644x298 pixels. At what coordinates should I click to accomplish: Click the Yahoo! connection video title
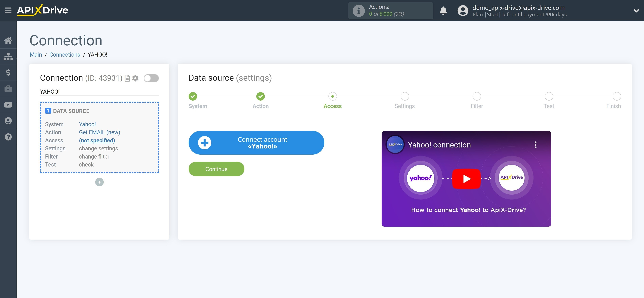pyautogui.click(x=439, y=145)
